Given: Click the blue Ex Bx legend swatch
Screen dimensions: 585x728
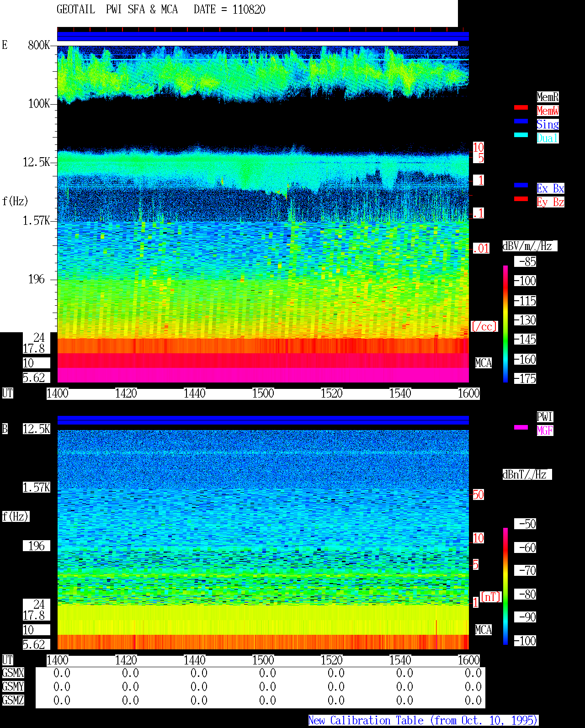Looking at the screenshot, I should click(x=521, y=185).
